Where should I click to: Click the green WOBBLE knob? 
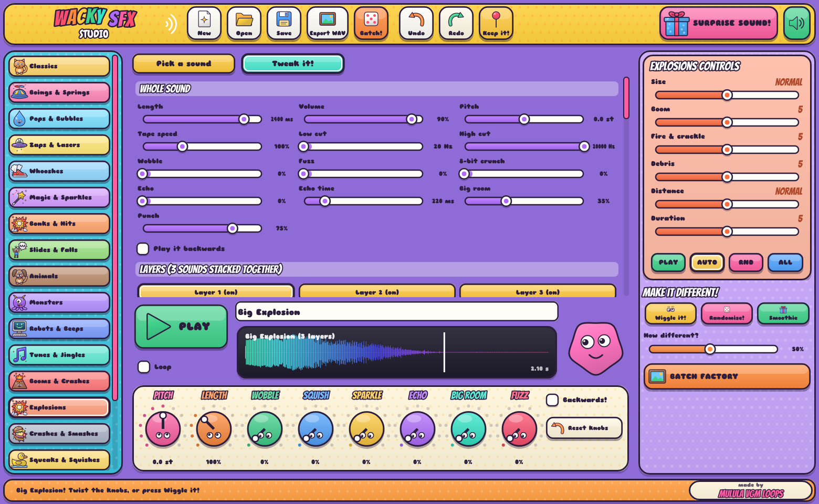coord(265,429)
